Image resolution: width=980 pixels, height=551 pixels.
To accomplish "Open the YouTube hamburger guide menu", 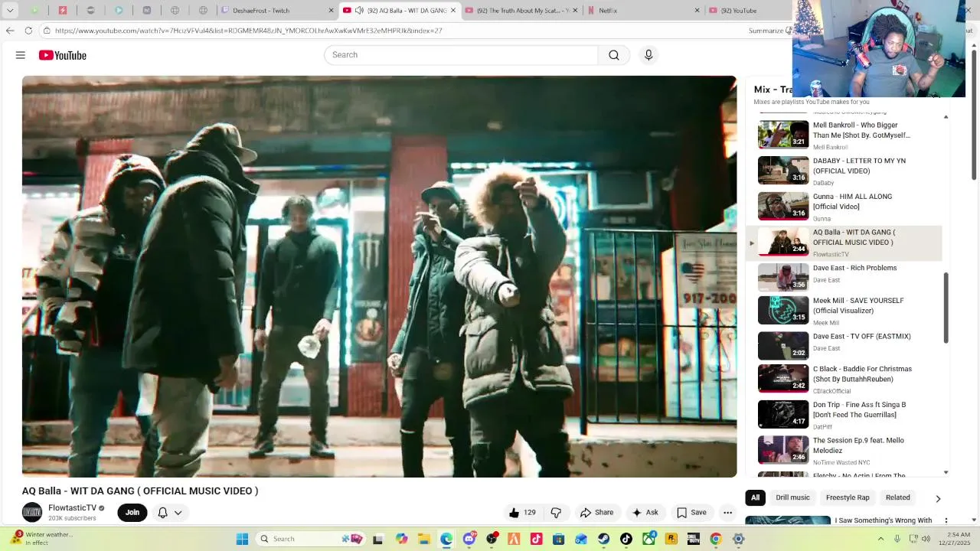I will pyautogui.click(x=21, y=55).
